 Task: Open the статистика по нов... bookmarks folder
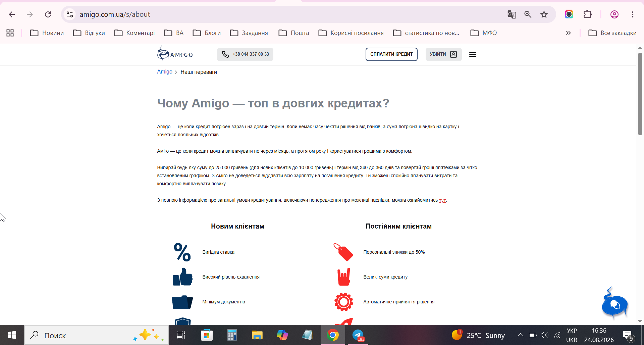[x=426, y=33]
